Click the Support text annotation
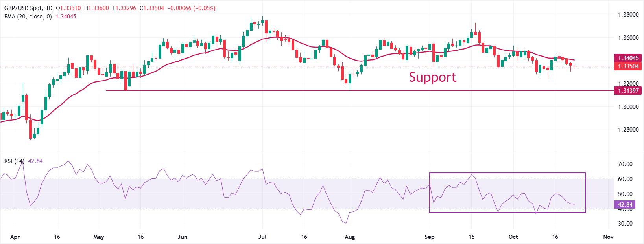Image resolution: width=644 pixels, height=244 pixels. point(432,77)
